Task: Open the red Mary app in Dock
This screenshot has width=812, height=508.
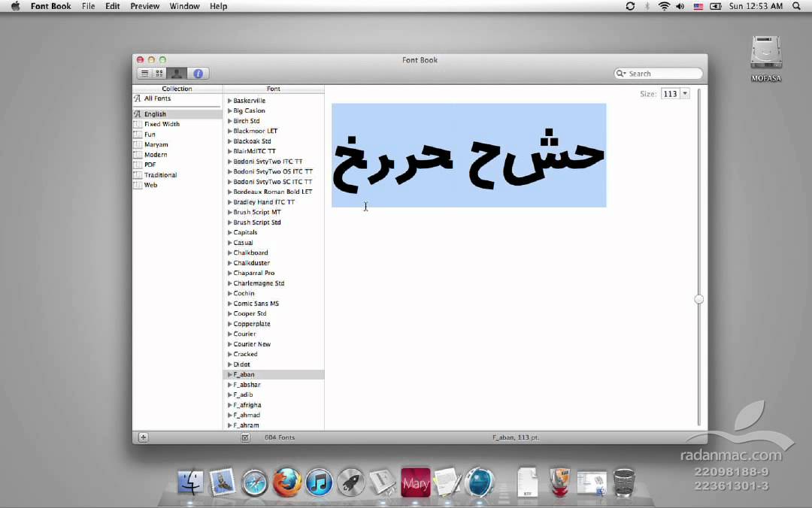Action: [415, 482]
